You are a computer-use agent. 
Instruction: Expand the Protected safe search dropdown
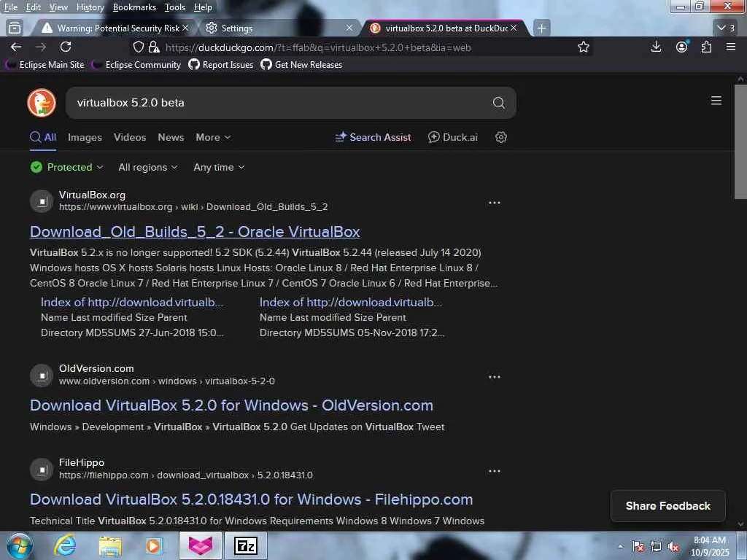[x=66, y=167]
